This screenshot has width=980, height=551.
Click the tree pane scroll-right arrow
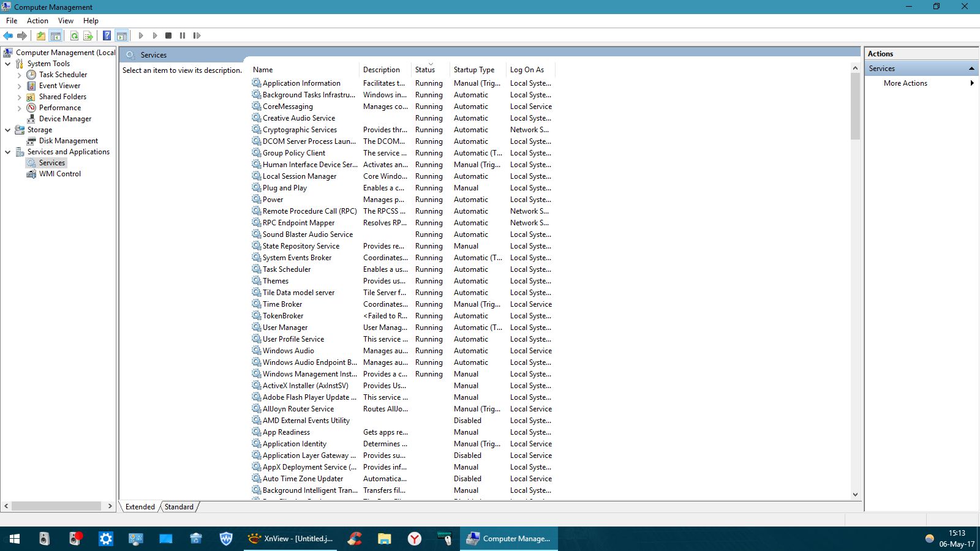[x=110, y=506]
